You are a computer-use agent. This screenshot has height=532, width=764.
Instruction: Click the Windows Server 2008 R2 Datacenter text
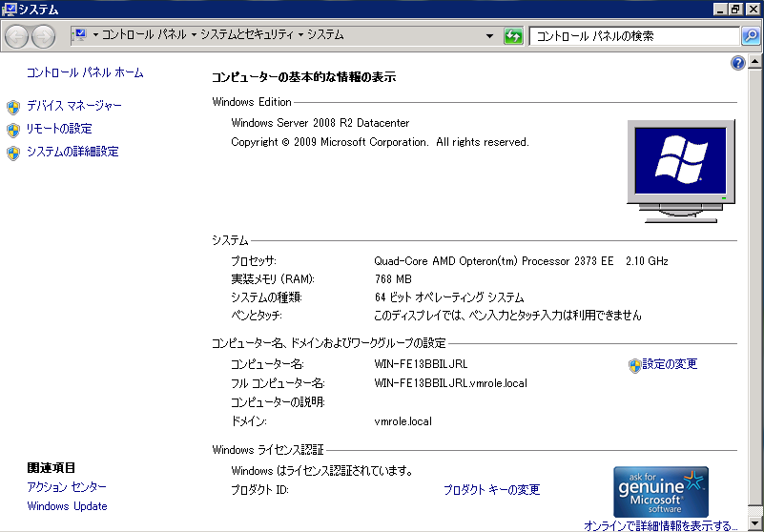point(320,123)
